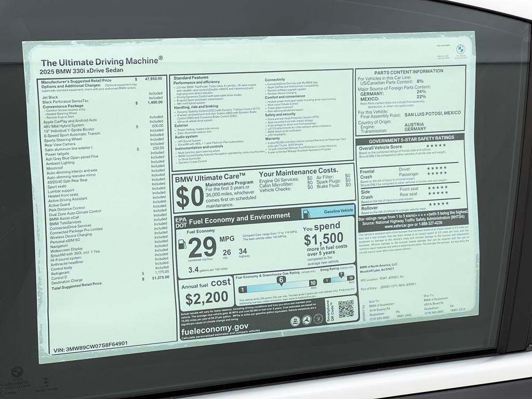The width and height of the screenshot is (532, 399).
Task: Click the Overall Vehicle Score five stars
Action: point(436,145)
